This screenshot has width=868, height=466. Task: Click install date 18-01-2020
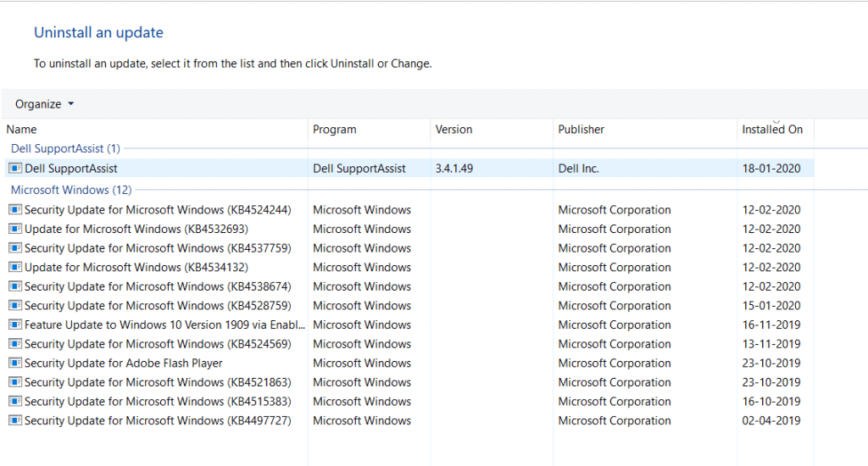pyautogui.click(x=771, y=169)
